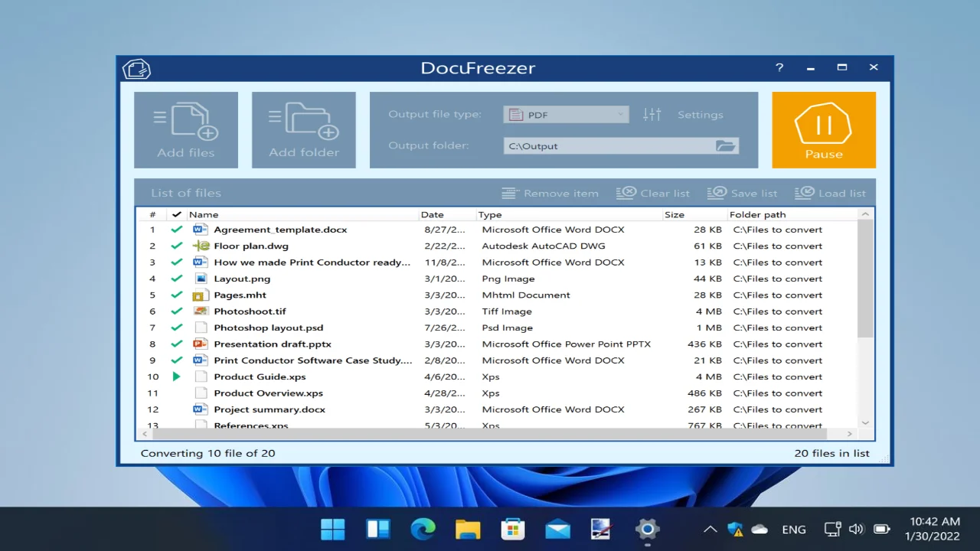Click the TIFF icon of Photoshoot.tif
This screenshot has height=551, width=980.
click(201, 311)
